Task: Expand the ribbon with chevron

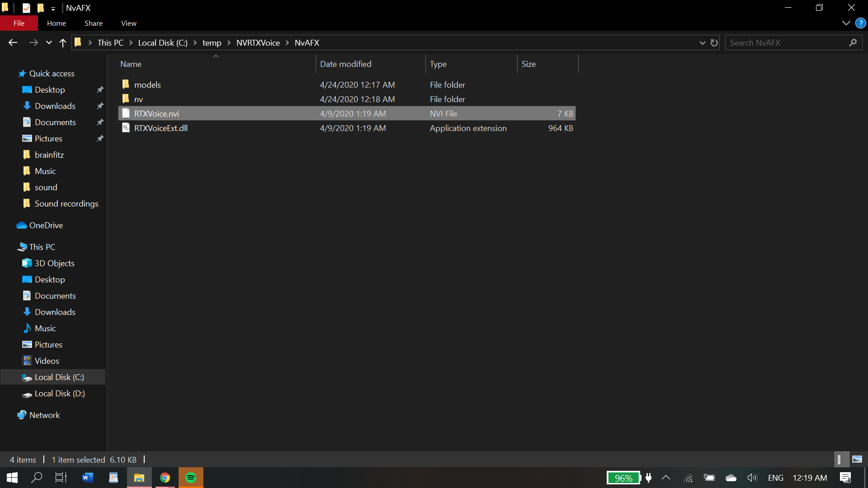Action: (846, 23)
